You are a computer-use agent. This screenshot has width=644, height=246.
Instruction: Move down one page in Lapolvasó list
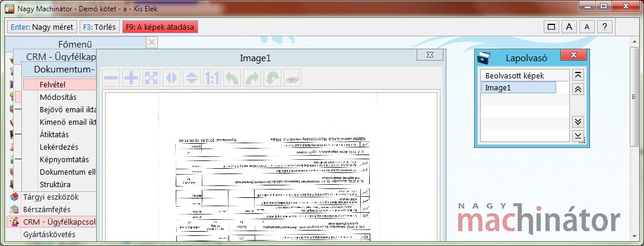[x=578, y=121]
